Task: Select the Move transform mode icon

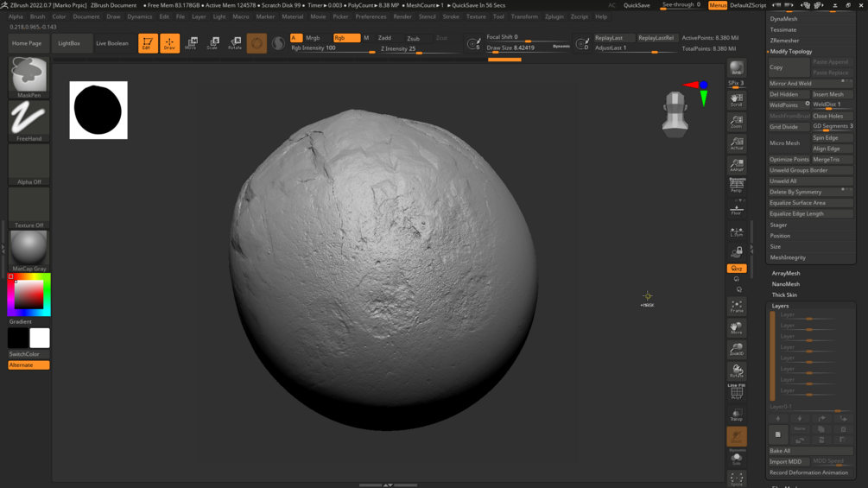Action: click(x=191, y=42)
